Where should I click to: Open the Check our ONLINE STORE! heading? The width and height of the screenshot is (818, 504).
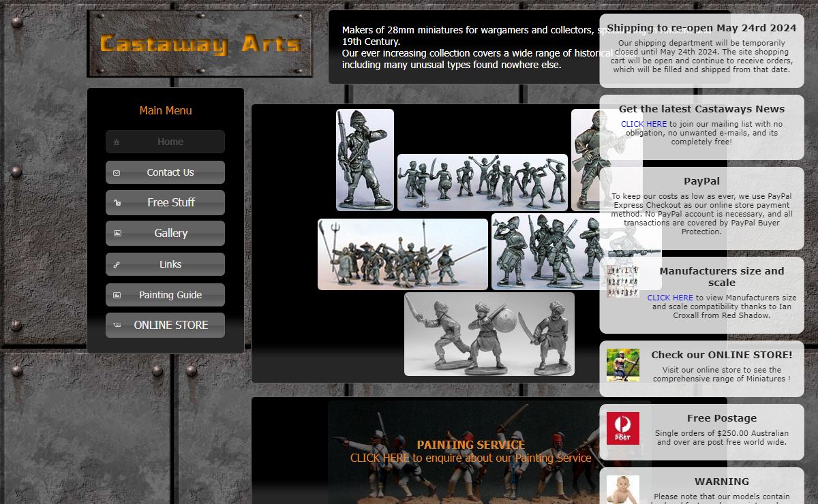pyautogui.click(x=722, y=355)
